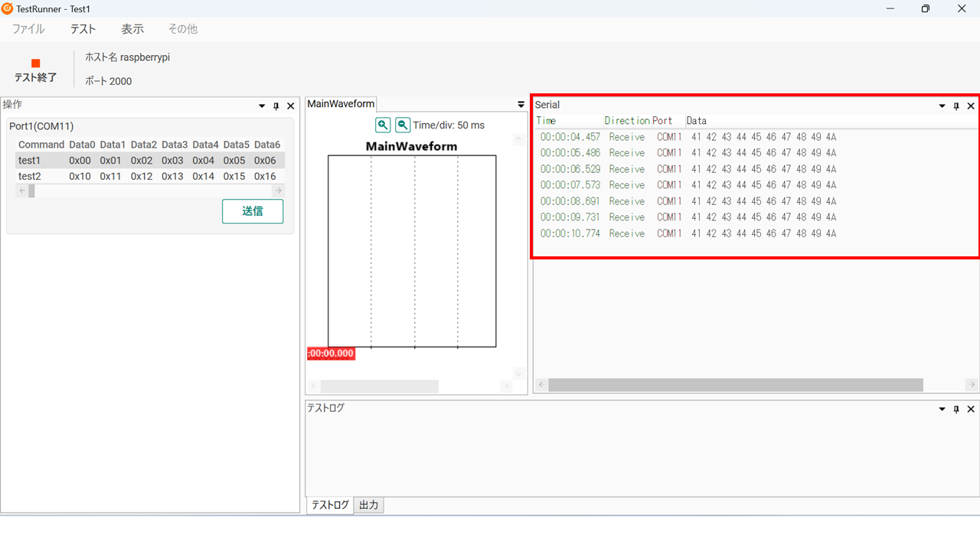Pin the 操作 panel with its pushpin icon
The image size is (980, 551).
coord(276,106)
